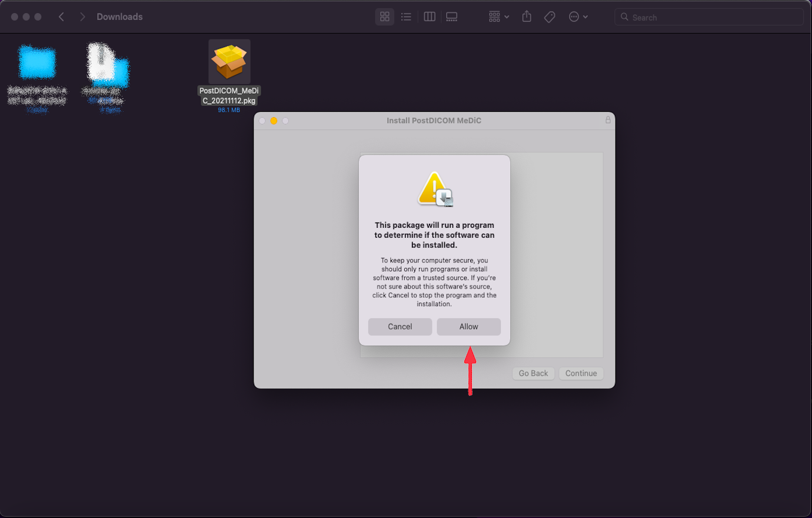
Task: Allow the package to run its program
Action: tap(468, 327)
